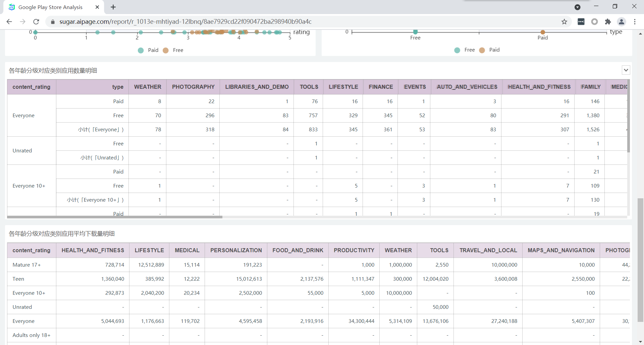
Task: Click the EVENTS column header
Action: pos(415,87)
